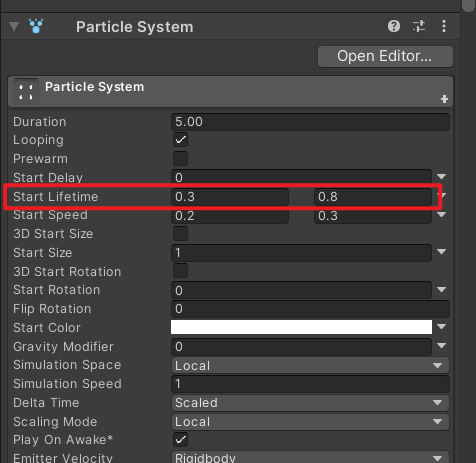Click the Duration input field

point(310,122)
